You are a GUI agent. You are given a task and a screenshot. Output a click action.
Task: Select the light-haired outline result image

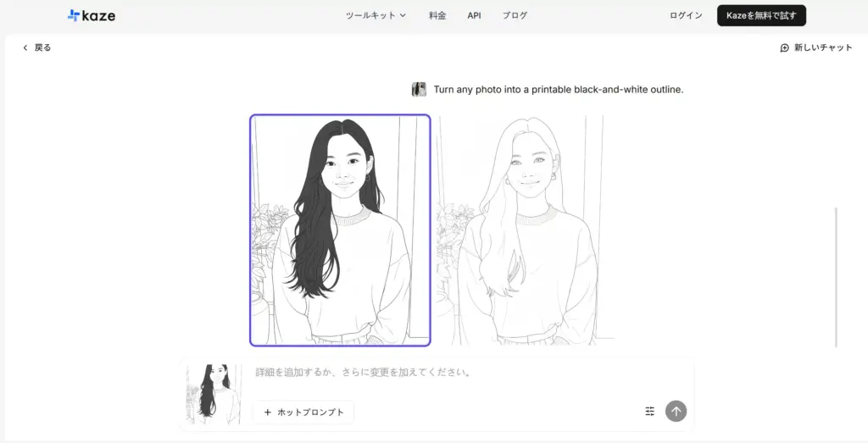(525, 230)
